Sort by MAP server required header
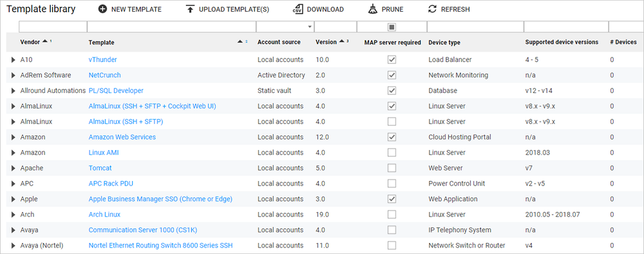Screen dimensions: 644x254 pyautogui.click(x=392, y=43)
